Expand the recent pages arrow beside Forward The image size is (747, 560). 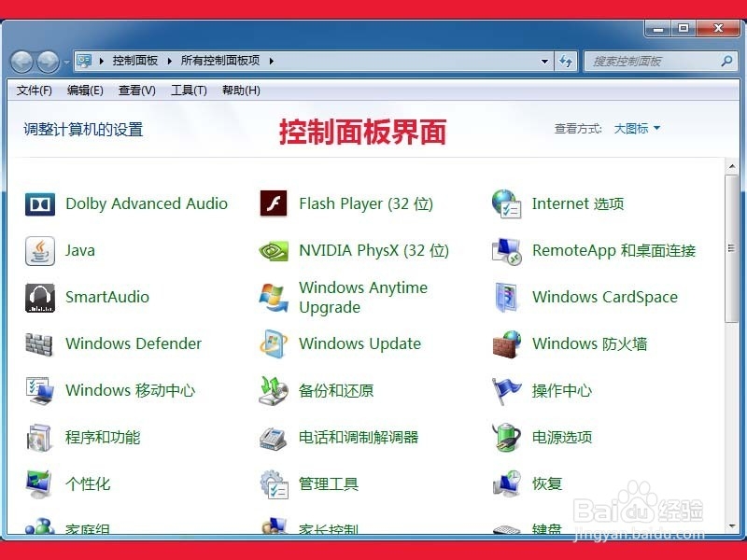66,62
